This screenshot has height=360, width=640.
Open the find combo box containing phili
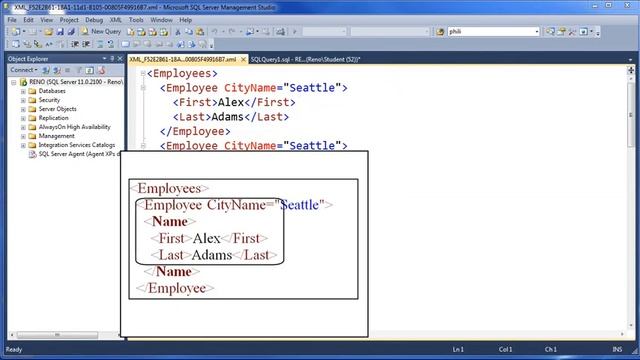(493, 31)
